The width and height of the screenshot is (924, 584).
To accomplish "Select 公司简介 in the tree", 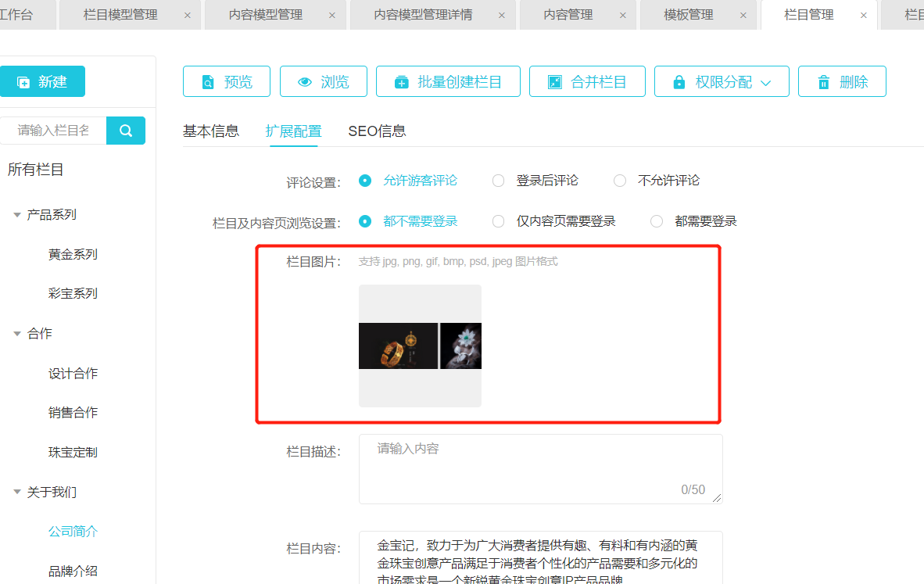I will pos(73,532).
